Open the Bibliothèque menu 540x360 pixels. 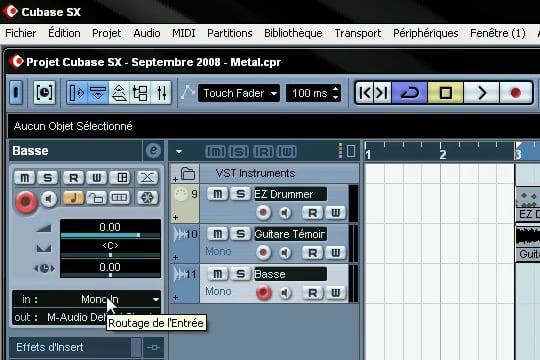tap(293, 33)
